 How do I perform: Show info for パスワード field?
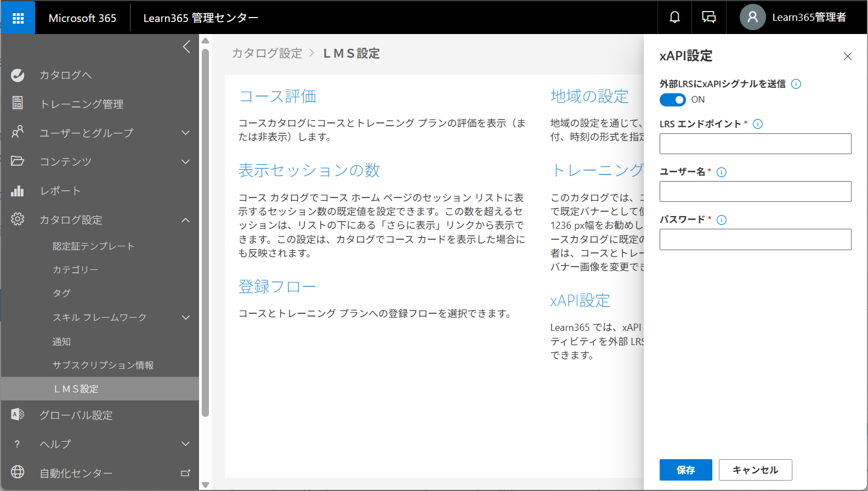(722, 220)
